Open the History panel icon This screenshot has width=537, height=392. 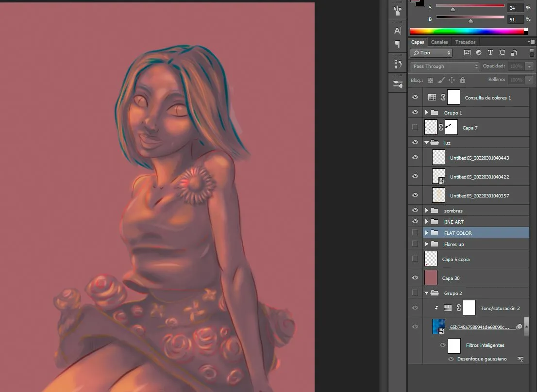pos(398,64)
